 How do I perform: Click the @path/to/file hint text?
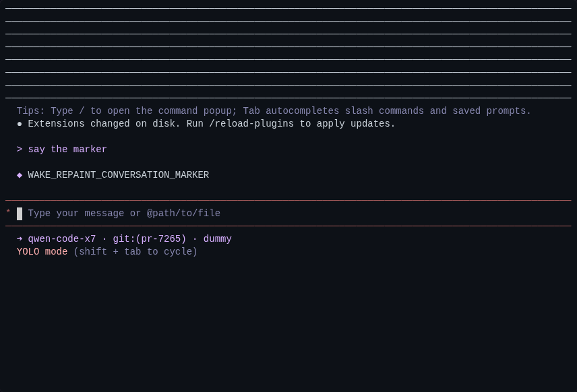[183, 214]
